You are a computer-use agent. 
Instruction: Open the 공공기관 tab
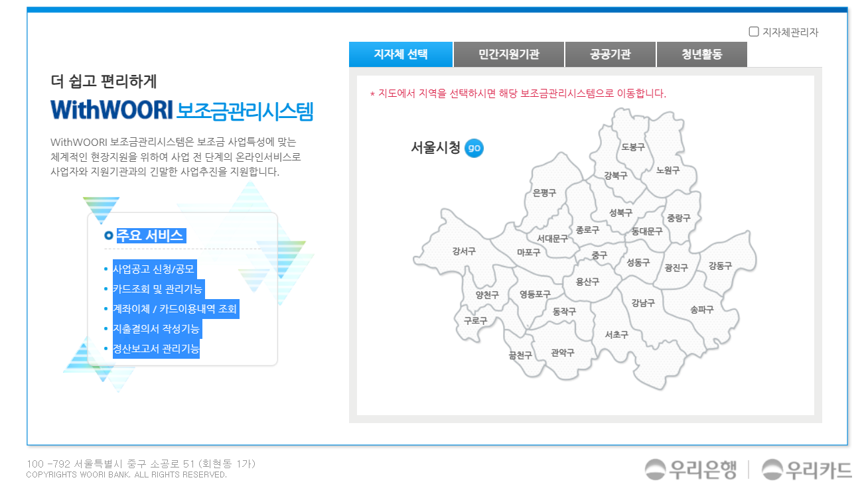(609, 54)
